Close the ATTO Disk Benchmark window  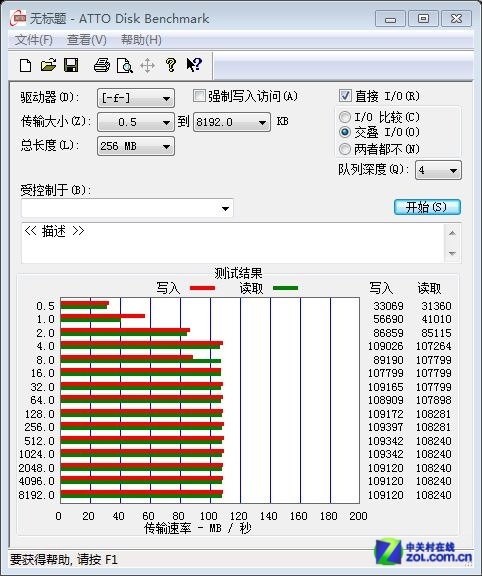pyautogui.click(x=456, y=19)
